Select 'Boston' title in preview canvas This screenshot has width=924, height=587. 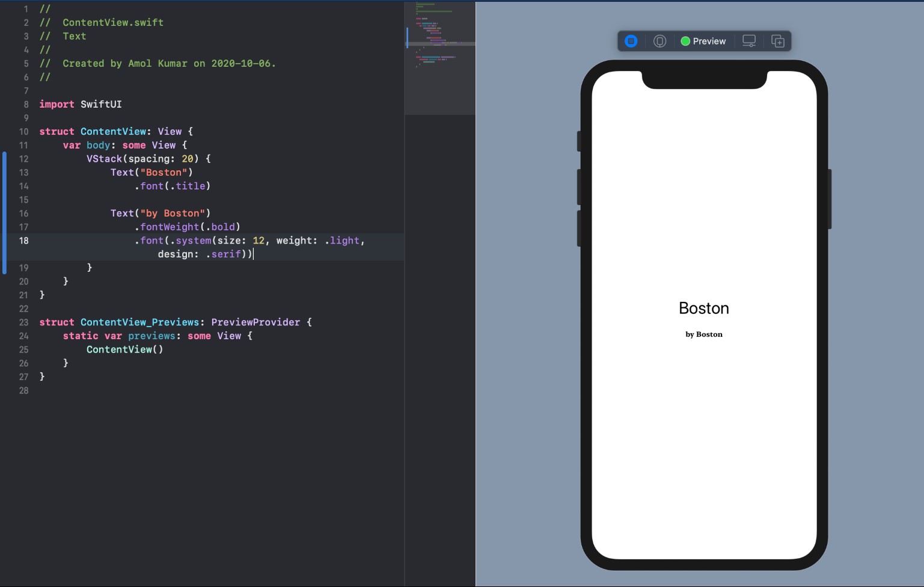click(x=704, y=308)
